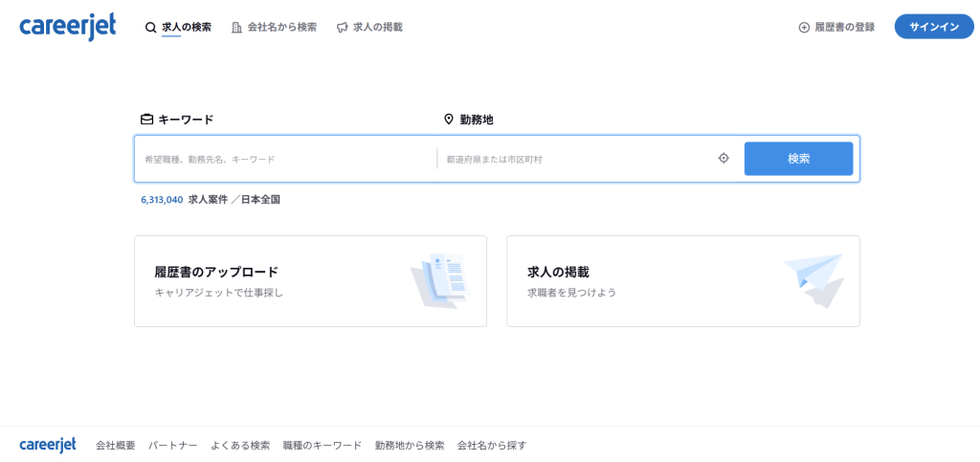980x462 pixels.
Task: Click the magnifier icon beside 求人の検索
Action: click(150, 28)
